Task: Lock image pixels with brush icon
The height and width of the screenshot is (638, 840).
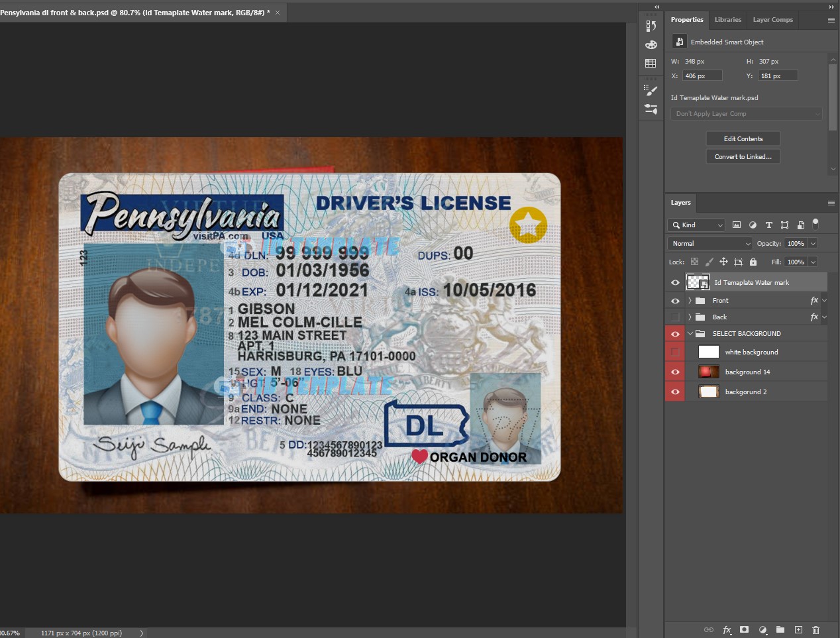Action: [x=709, y=262]
